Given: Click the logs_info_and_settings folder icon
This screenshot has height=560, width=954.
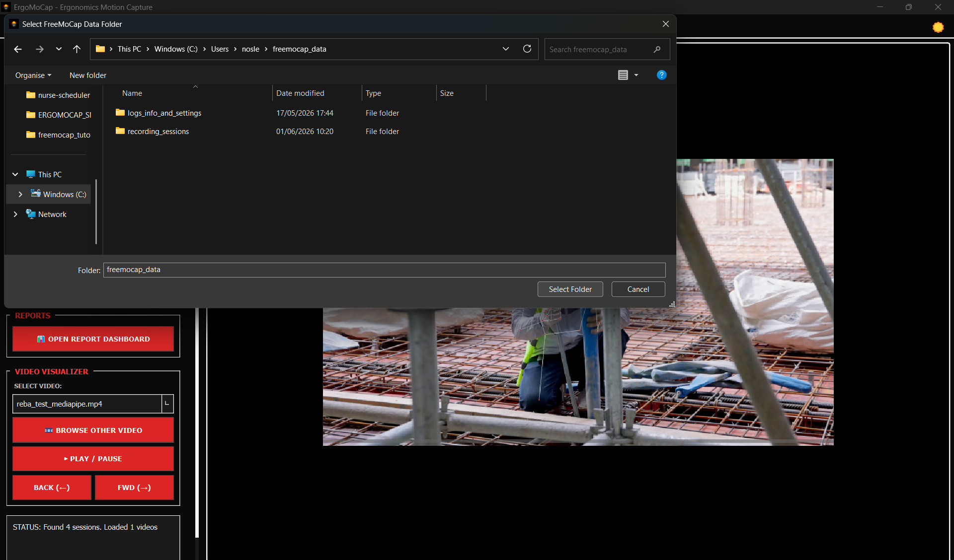Looking at the screenshot, I should (120, 113).
